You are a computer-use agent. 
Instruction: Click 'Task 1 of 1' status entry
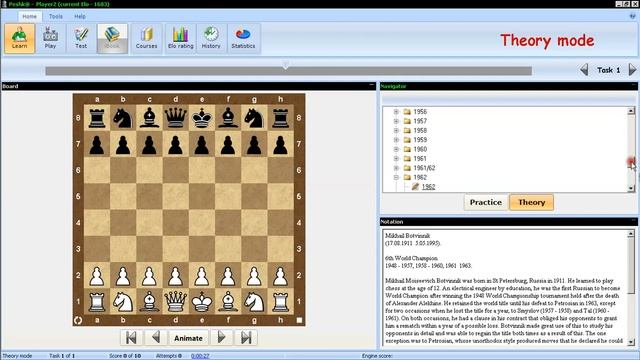[62, 356]
